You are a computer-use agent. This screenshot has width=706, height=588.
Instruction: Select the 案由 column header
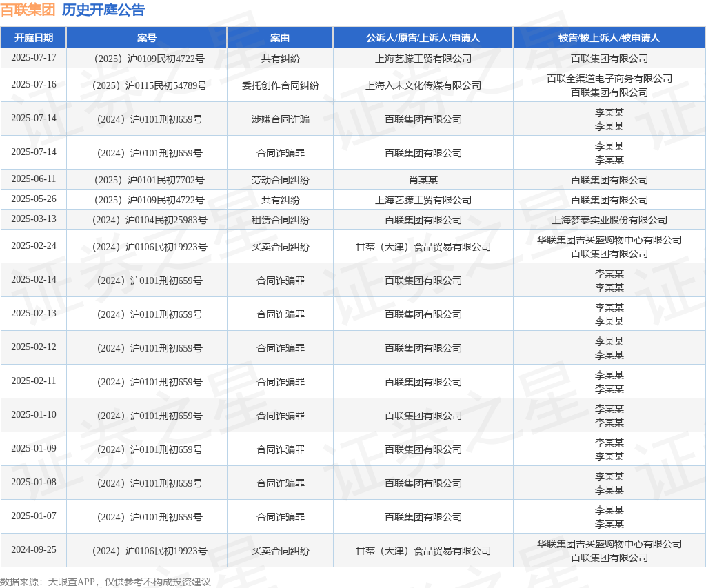(x=280, y=38)
